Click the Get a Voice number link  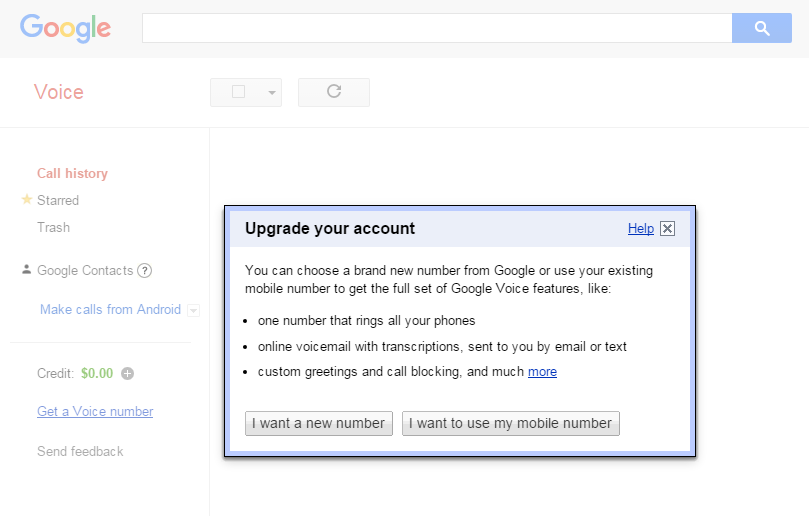[x=95, y=411]
